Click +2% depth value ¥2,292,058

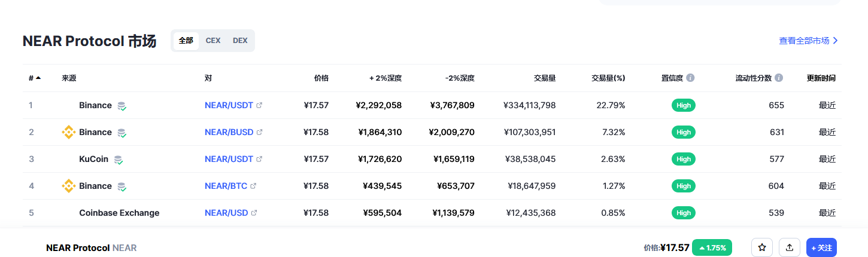coord(378,105)
